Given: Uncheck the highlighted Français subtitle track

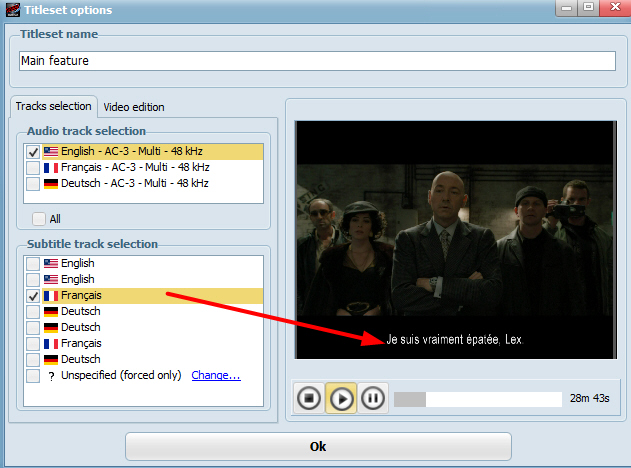Looking at the screenshot, I should click(x=33, y=296).
